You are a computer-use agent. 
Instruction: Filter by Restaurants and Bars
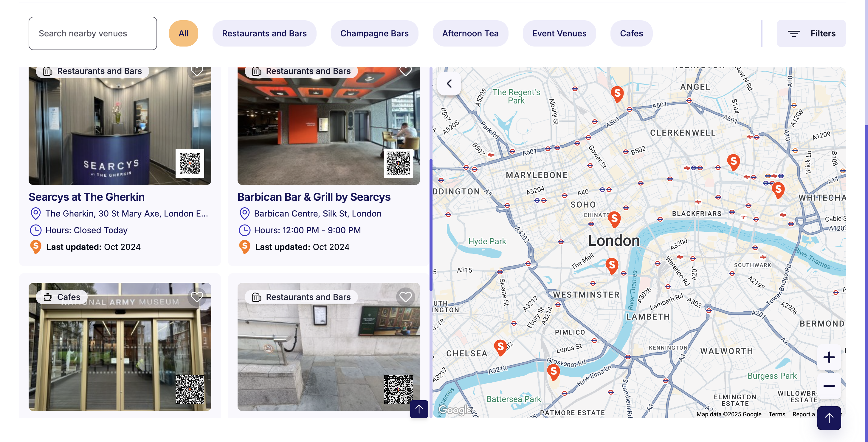click(x=264, y=33)
